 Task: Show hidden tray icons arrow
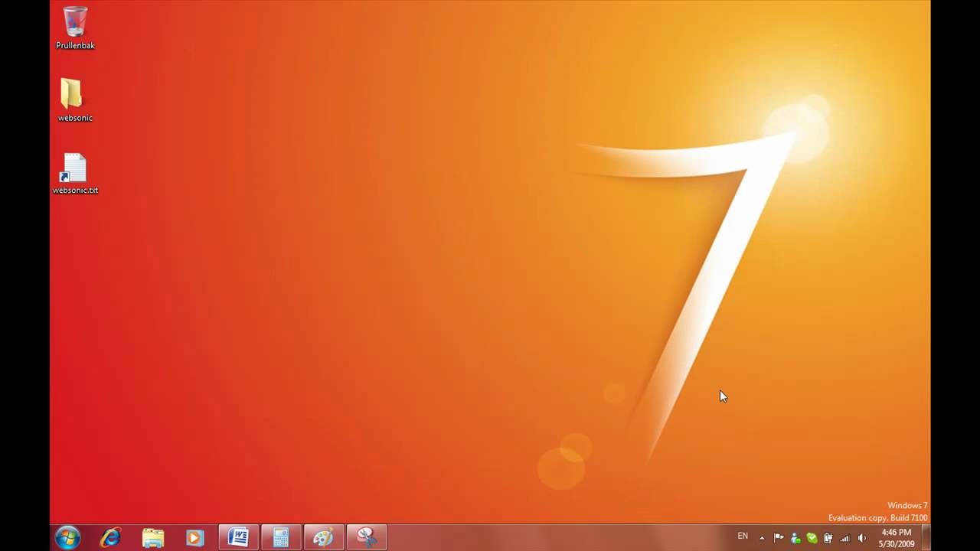click(762, 538)
